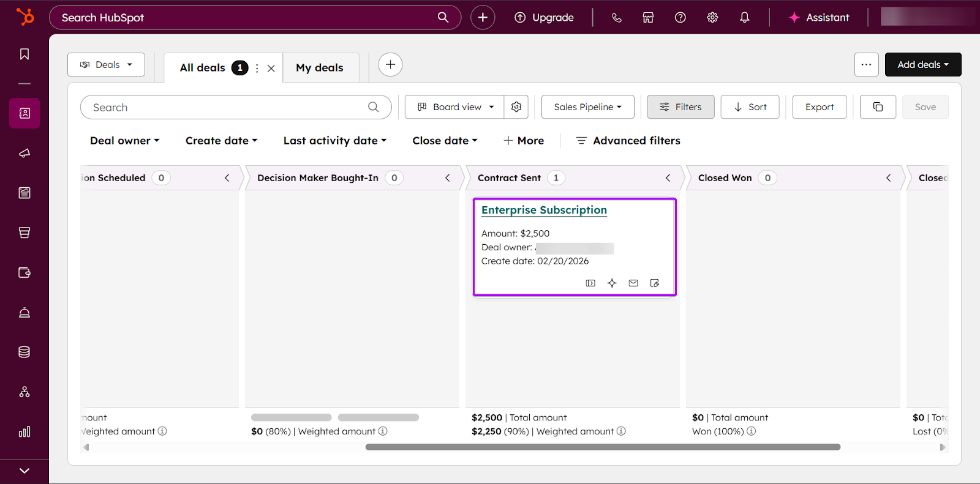Screen dimensions: 980x484
Task: Switch to the My deals tab
Action: click(320, 68)
